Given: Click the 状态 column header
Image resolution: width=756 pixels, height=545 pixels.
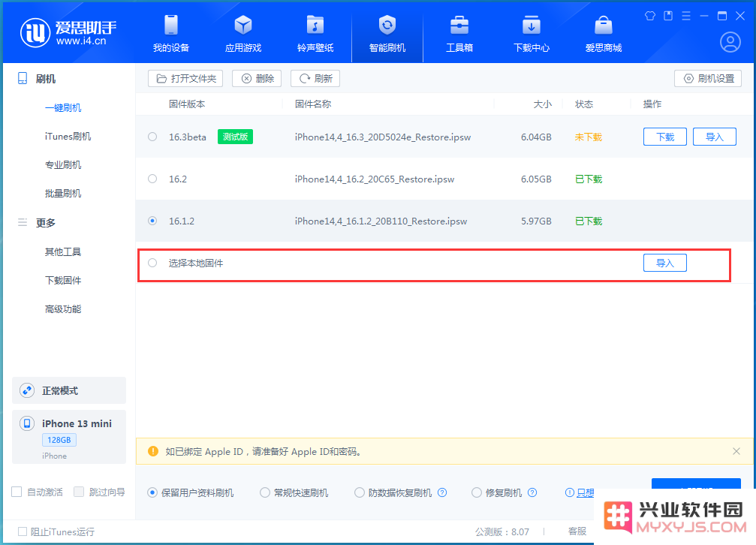Looking at the screenshot, I should (584, 104).
